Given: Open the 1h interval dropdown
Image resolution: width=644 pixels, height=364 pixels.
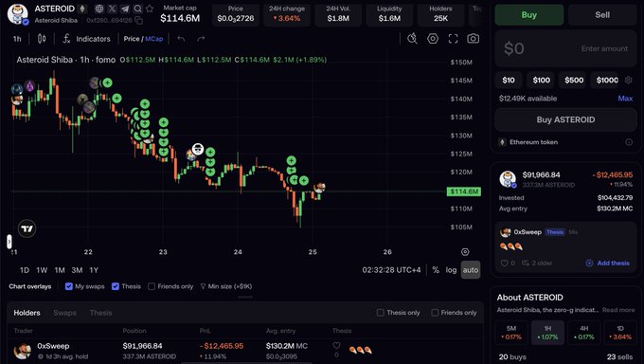Looking at the screenshot, I should (17, 39).
